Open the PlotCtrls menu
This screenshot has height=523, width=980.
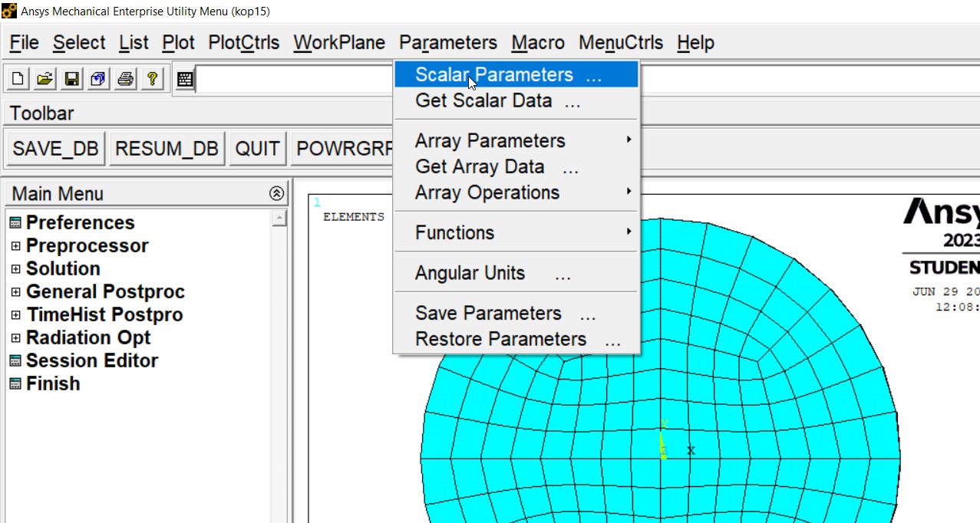pyautogui.click(x=244, y=43)
